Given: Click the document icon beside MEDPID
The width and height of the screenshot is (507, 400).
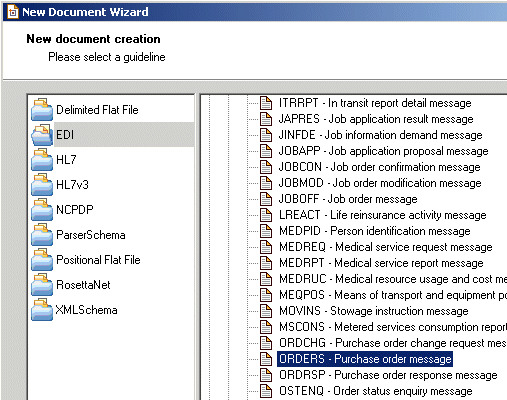Looking at the screenshot, I should click(266, 231).
